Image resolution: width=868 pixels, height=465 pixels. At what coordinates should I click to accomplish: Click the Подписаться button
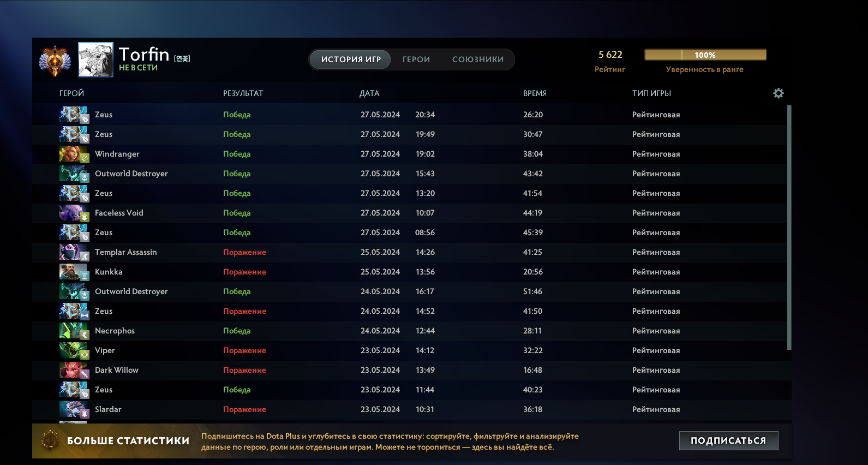[728, 440]
